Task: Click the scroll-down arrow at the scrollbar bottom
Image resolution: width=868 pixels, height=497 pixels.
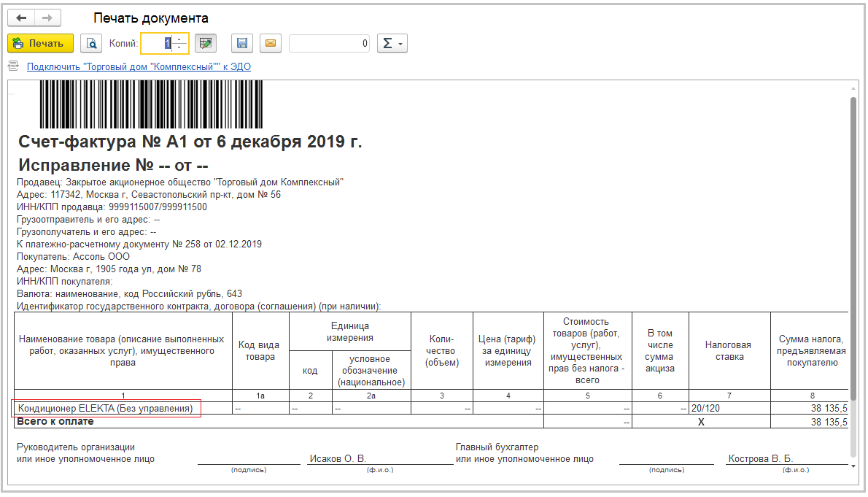Action: tap(853, 466)
